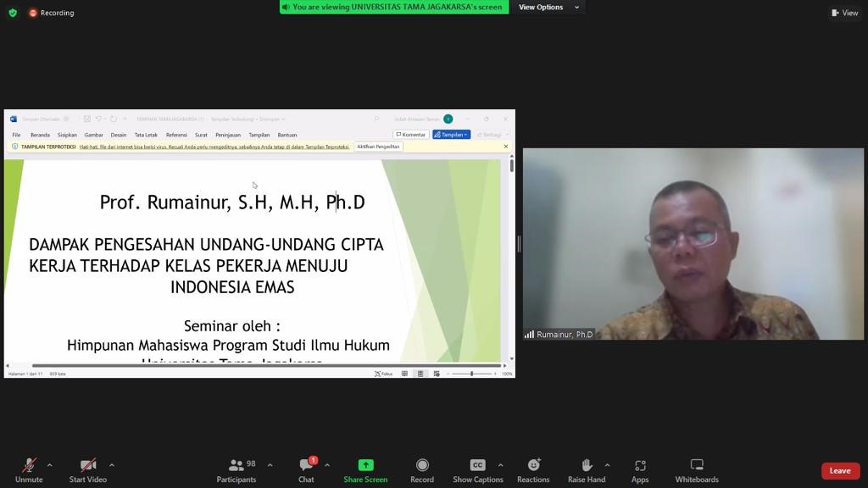Open Whiteboards from the toolbar

(x=697, y=465)
